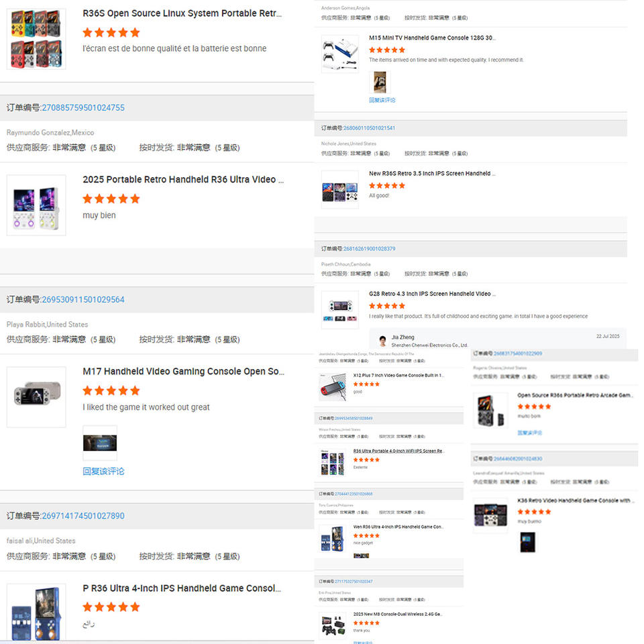Click Jia Zheng supplier avatar icon
This screenshot has width=644, height=644.
click(383, 341)
